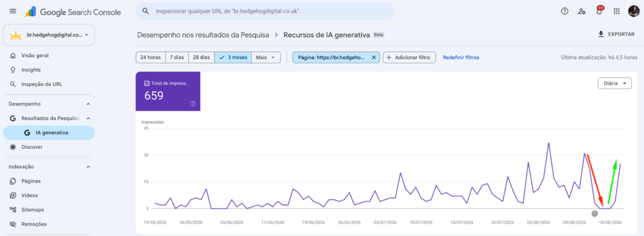Click the Inspeção de URL magnifier icon

click(x=13, y=84)
